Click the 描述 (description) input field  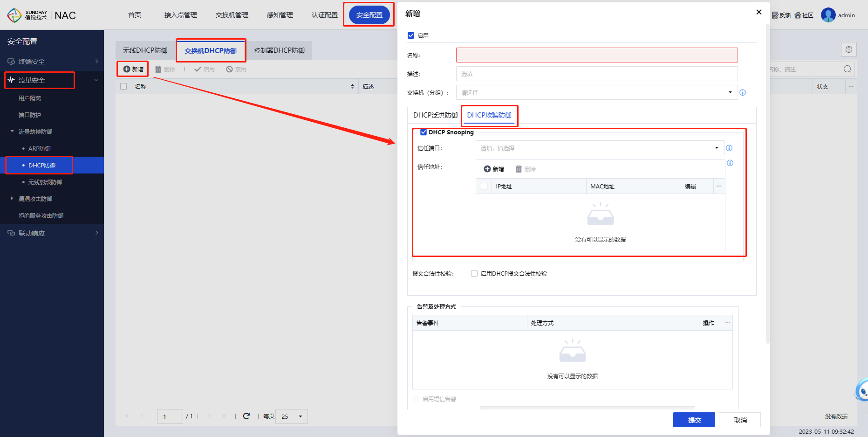pos(597,74)
